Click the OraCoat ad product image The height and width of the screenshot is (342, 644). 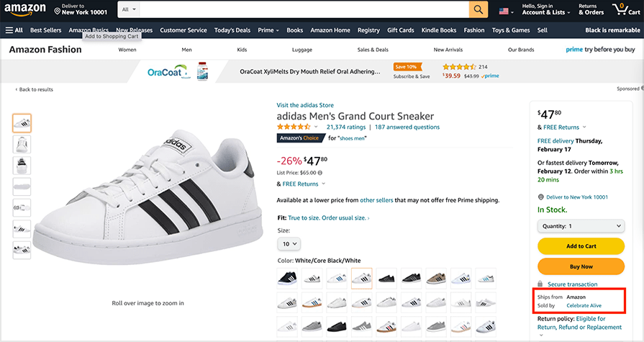tap(202, 71)
